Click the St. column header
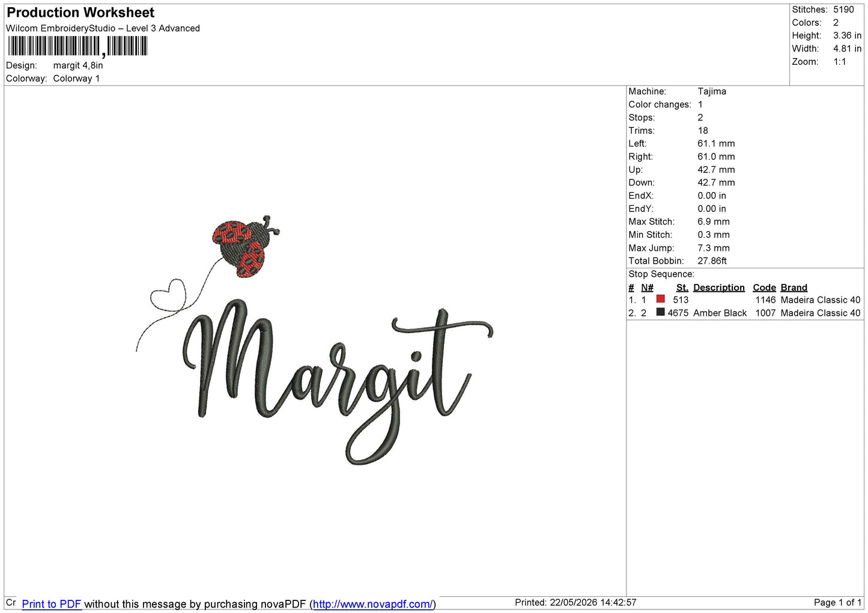 (682, 288)
